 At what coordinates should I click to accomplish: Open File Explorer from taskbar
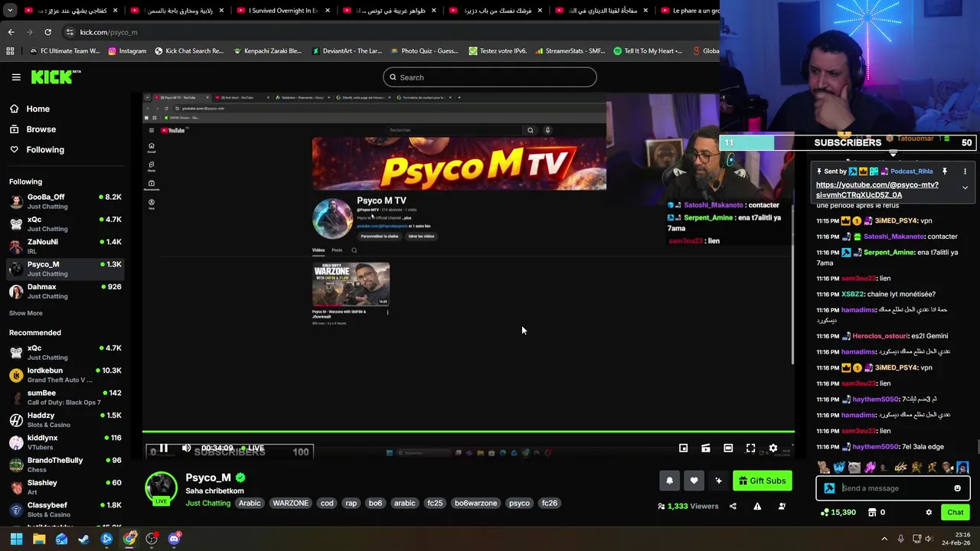[x=39, y=539]
